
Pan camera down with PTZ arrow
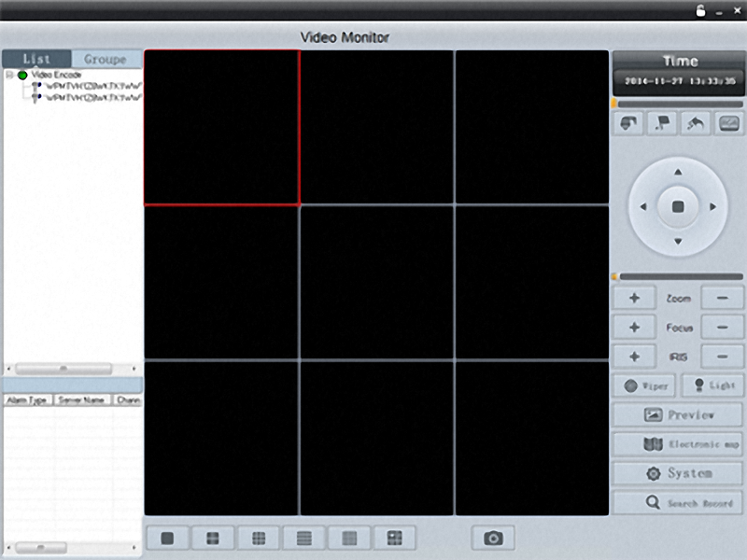(x=678, y=242)
